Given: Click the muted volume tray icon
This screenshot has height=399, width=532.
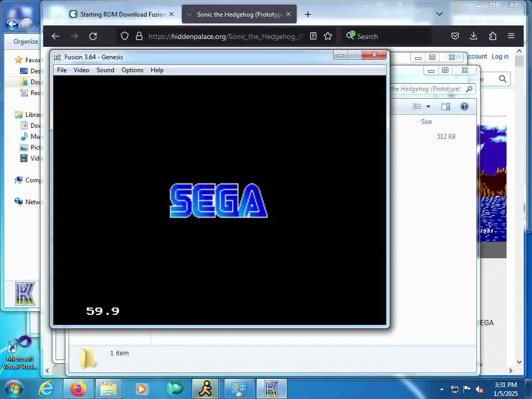Looking at the screenshot, I should (x=480, y=389).
